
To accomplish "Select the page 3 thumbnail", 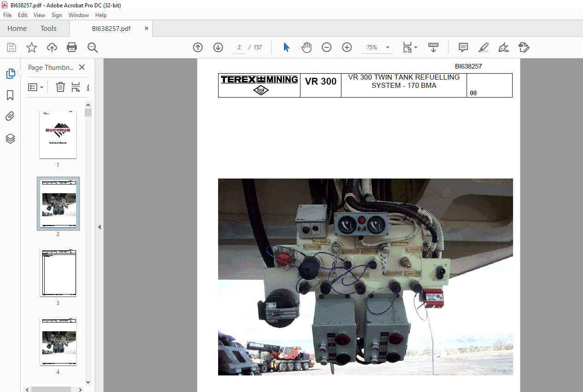I will click(x=58, y=273).
